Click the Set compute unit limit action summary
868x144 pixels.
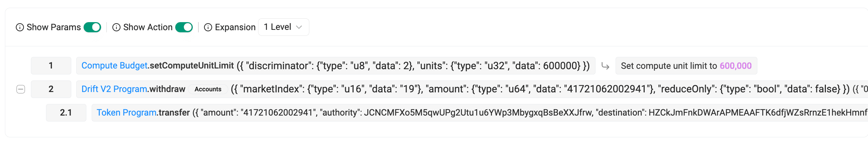click(669, 66)
